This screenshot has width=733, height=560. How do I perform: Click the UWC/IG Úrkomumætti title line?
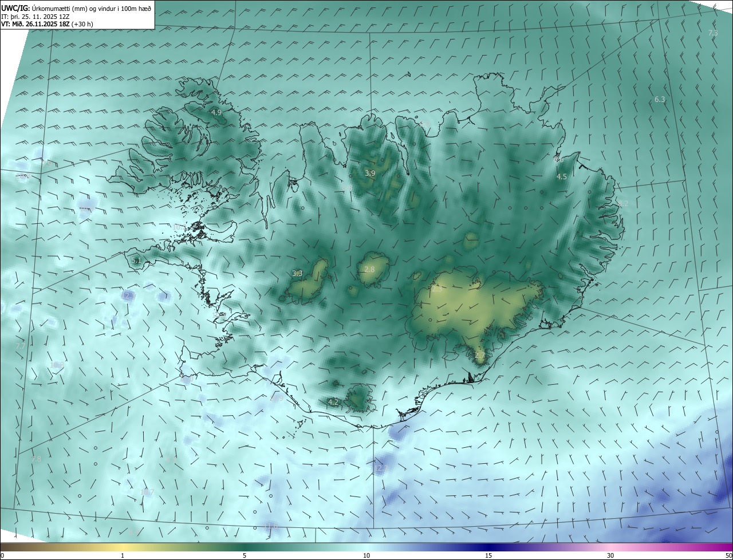(76, 7)
